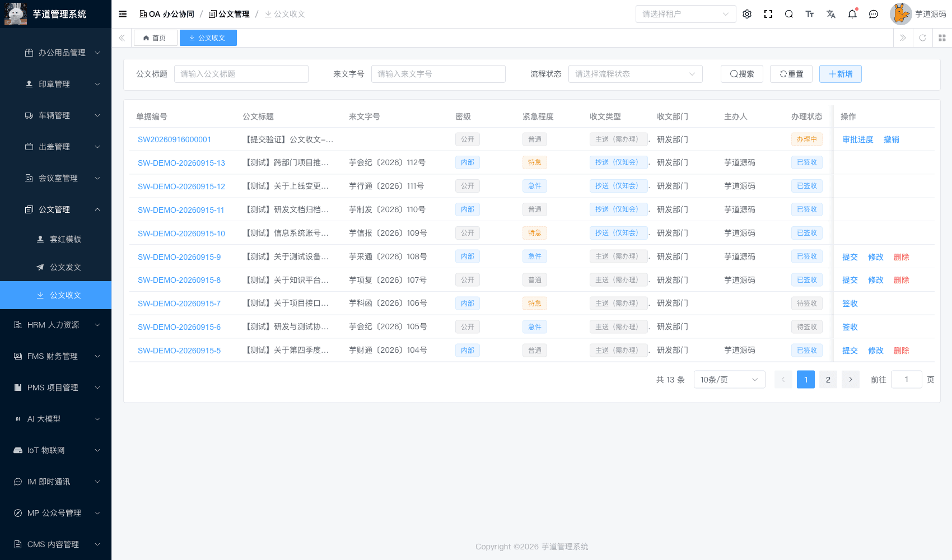
Task: Open the chat message icon
Action: coord(874,14)
